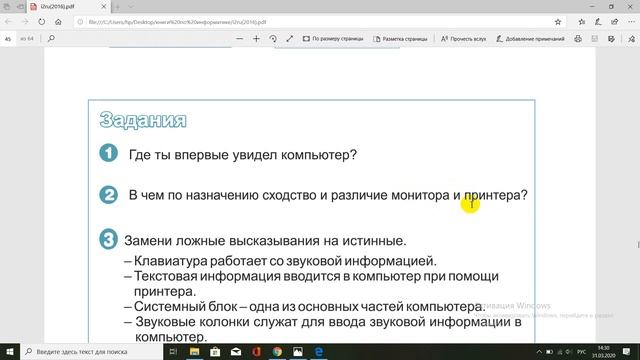The height and width of the screenshot is (360, 640).
Task: Pin the PDF toolbar
Action: coord(631,39)
